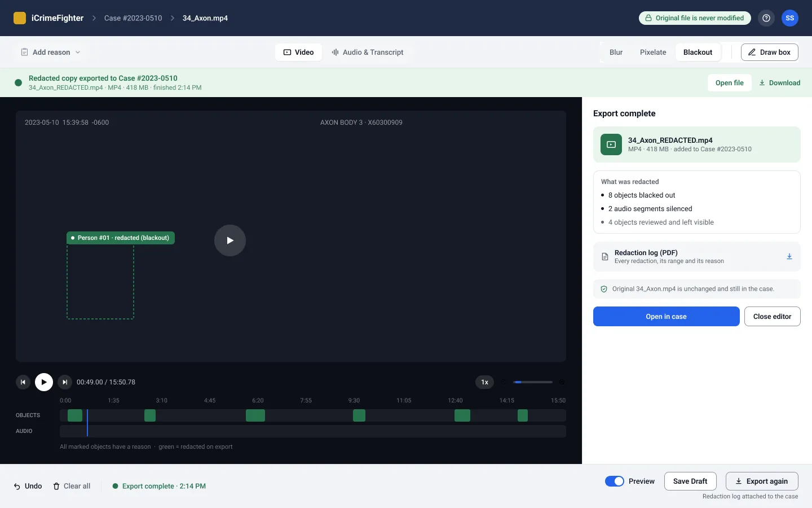
Task: Click the objects timeline block near 12:40
Action: point(462,415)
